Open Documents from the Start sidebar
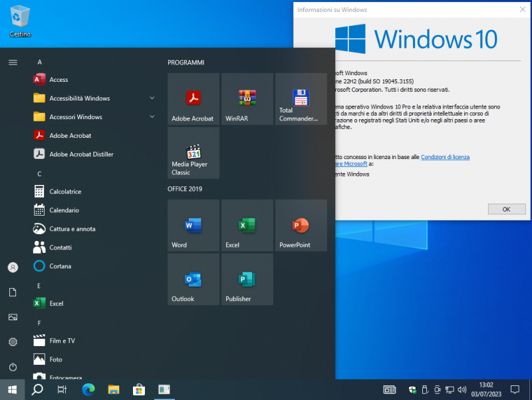Image resolution: width=532 pixels, height=400 pixels. [13, 292]
